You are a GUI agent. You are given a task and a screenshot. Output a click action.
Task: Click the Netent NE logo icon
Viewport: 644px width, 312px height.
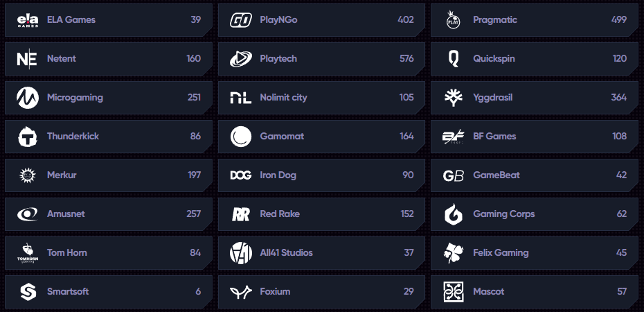click(28, 59)
